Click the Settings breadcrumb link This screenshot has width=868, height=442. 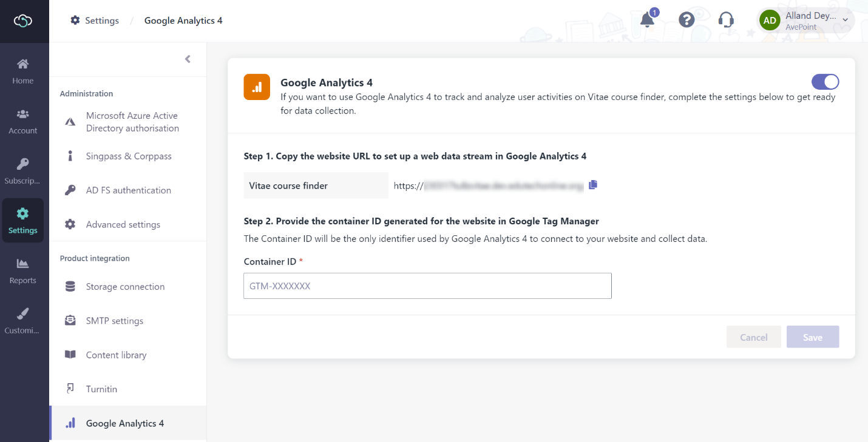point(102,21)
